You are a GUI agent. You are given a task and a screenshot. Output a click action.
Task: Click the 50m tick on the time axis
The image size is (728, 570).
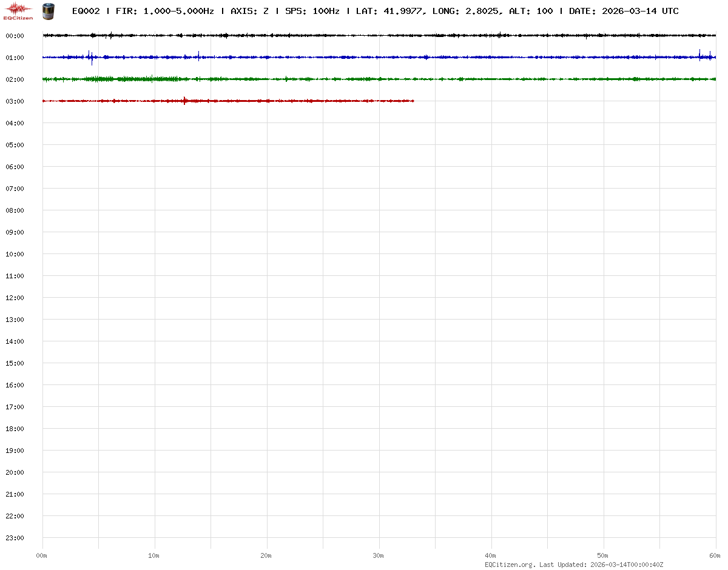[603, 555]
